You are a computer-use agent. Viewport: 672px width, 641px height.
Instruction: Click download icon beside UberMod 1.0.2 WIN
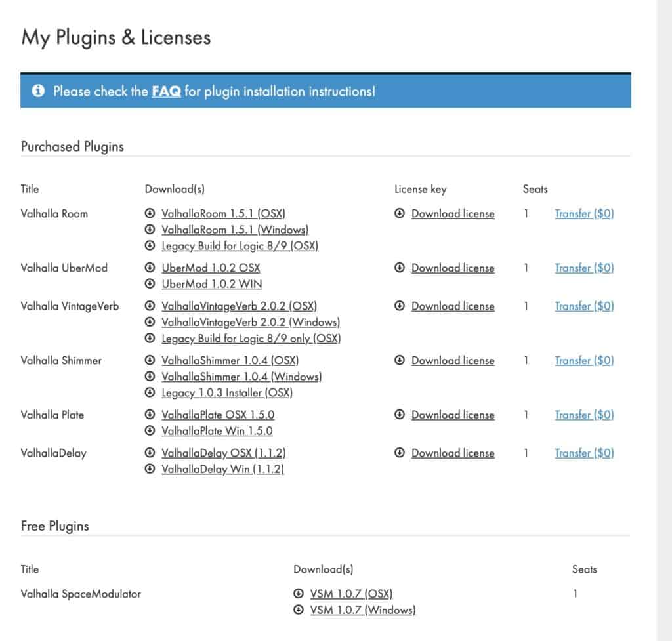[x=150, y=283]
